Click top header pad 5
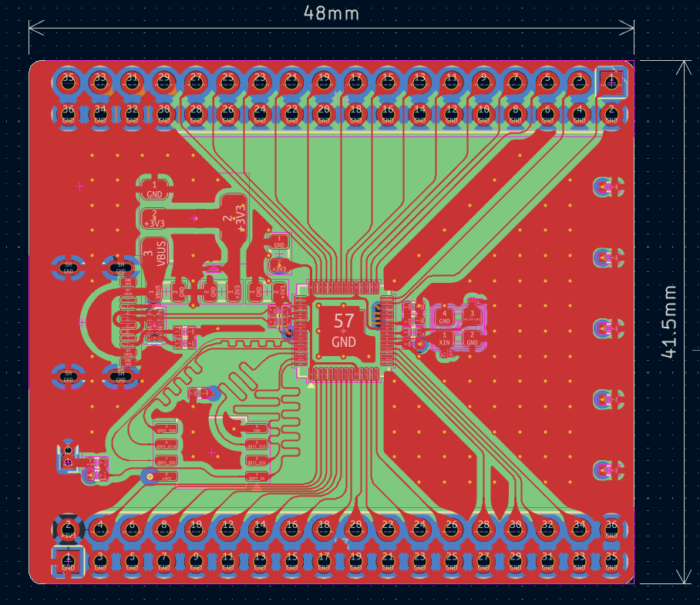The image size is (700, 605). tap(548, 82)
